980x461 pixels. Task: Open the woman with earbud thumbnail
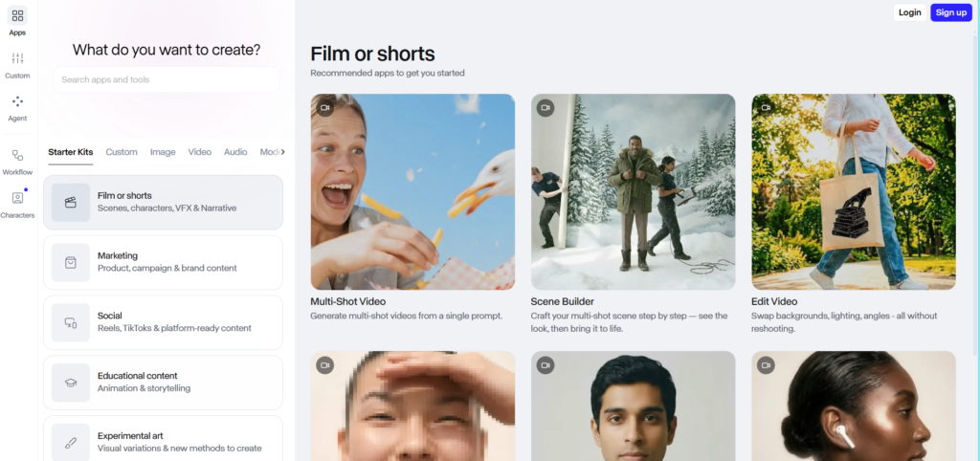pos(853,406)
